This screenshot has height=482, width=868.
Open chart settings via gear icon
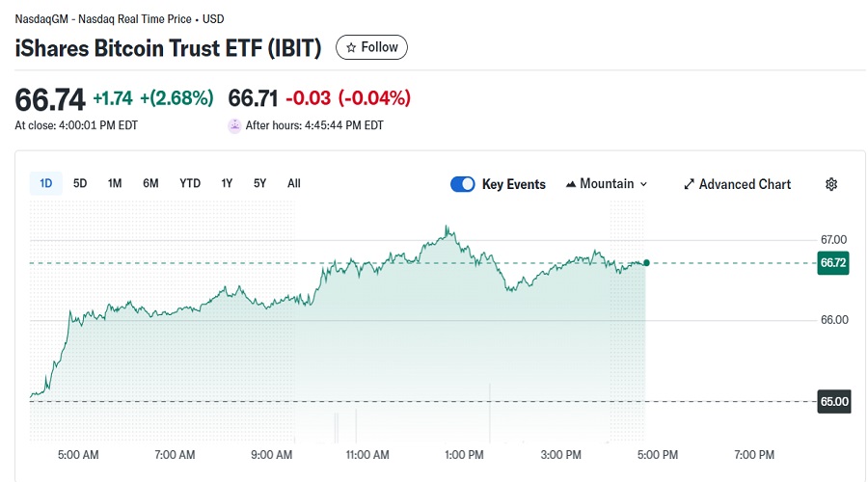(x=831, y=184)
